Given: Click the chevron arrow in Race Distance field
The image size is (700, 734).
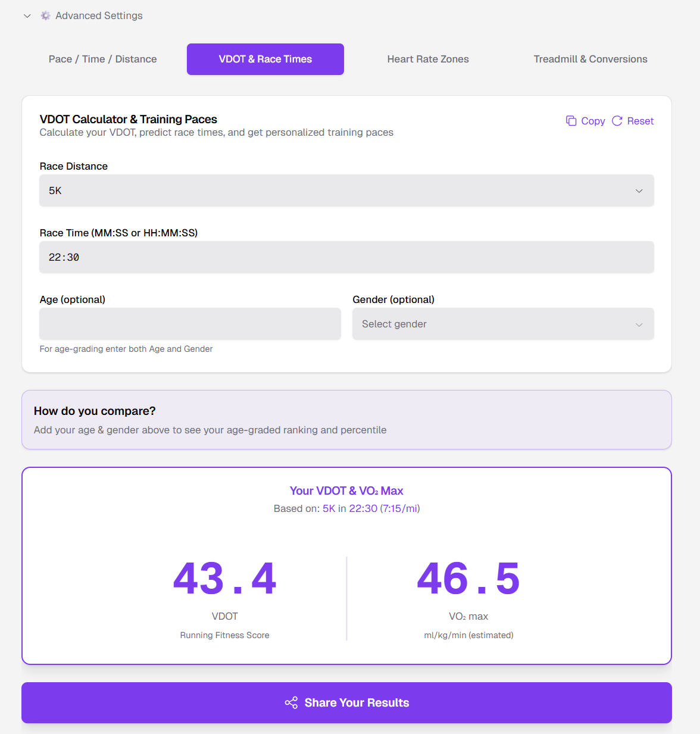Looking at the screenshot, I should pos(639,191).
